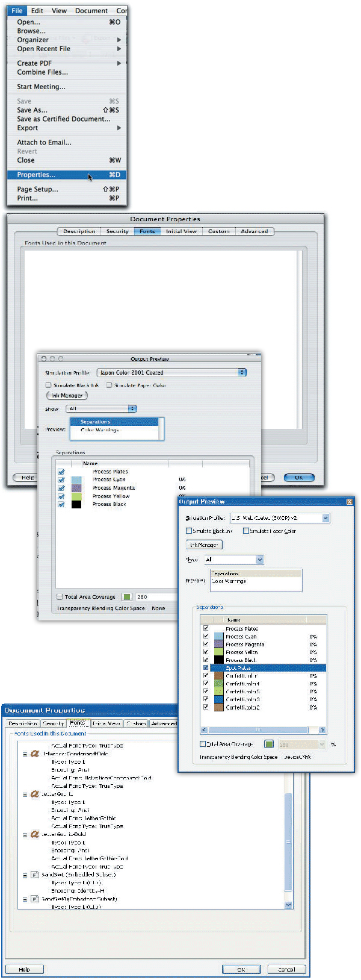
Task: Open Simulation Profile dropdown showing Japan Color 2001
Action: [172, 372]
